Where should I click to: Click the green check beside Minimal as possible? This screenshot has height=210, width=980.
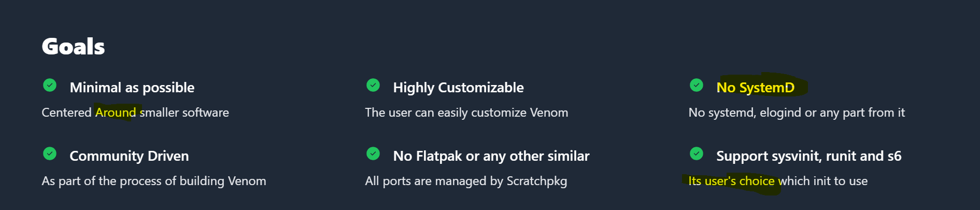pyautogui.click(x=50, y=85)
